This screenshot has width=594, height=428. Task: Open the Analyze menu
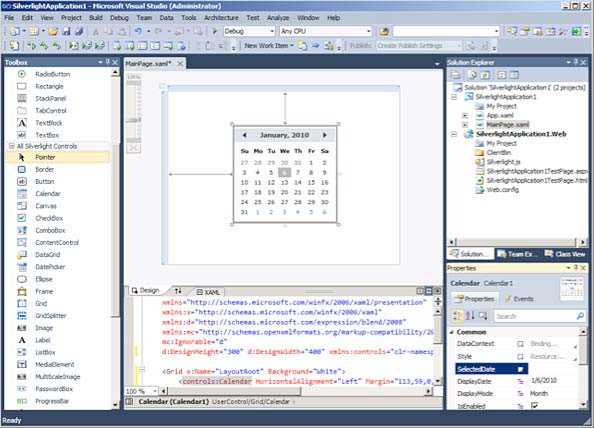[x=278, y=18]
